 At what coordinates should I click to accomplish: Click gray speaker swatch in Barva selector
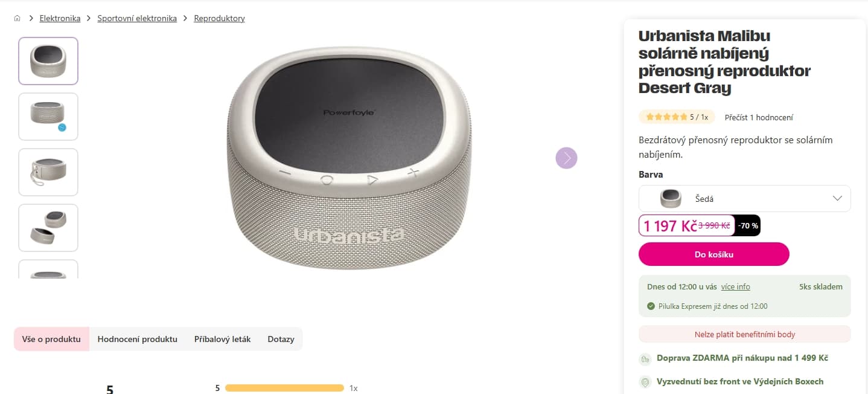click(671, 198)
